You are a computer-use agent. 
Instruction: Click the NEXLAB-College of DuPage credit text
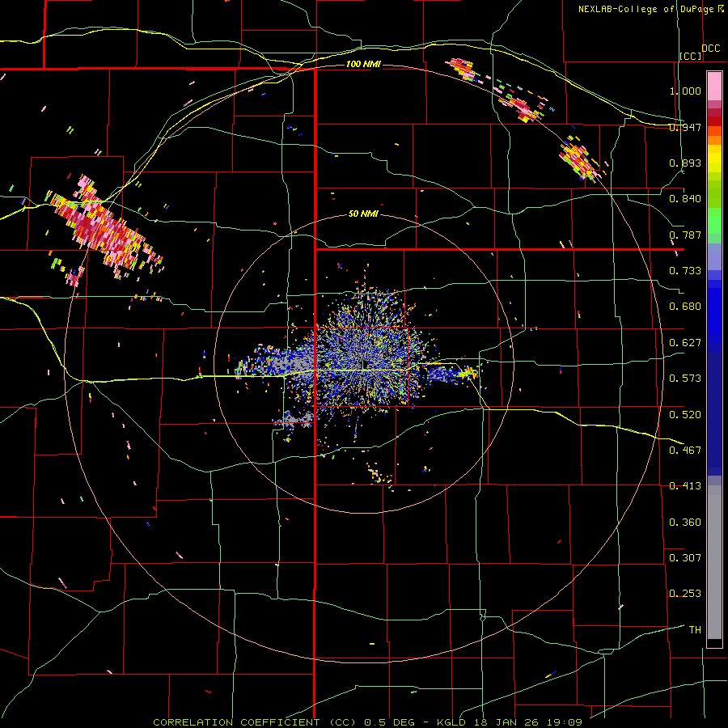click(x=651, y=9)
